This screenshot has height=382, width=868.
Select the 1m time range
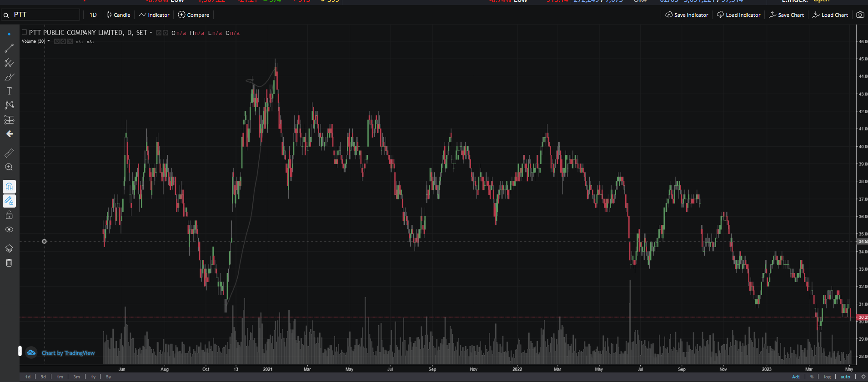coord(60,377)
